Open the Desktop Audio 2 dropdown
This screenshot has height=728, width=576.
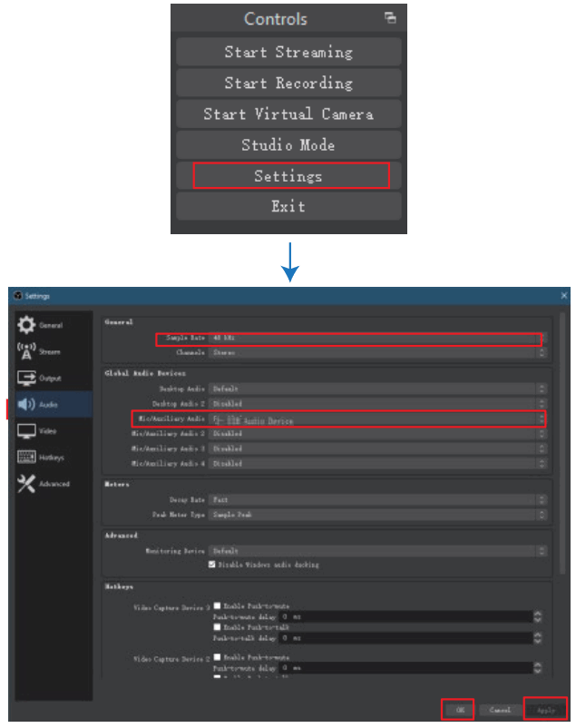(x=378, y=404)
